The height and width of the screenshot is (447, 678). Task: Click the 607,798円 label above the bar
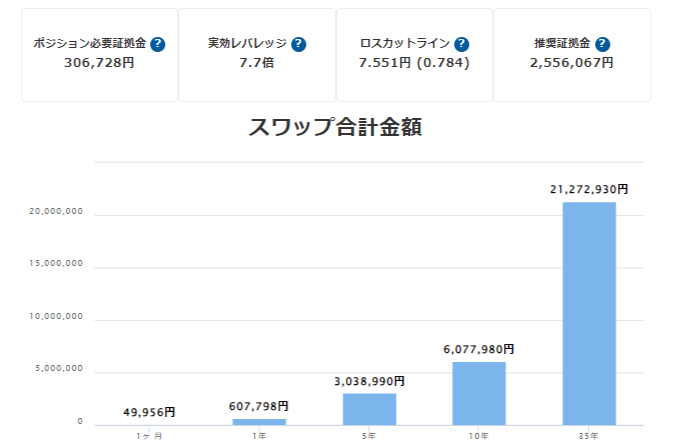[x=259, y=406]
